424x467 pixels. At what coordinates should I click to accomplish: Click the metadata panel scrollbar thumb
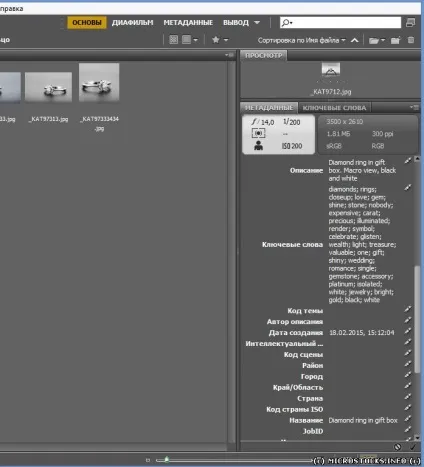[417, 319]
